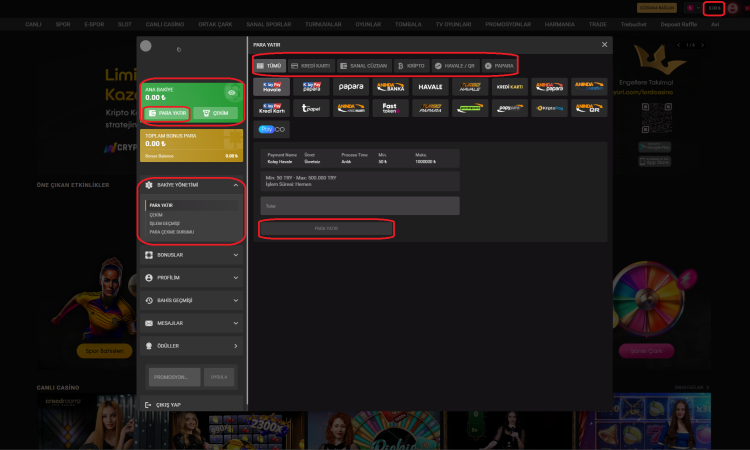
Task: Switch to the Papara filter tab
Action: click(499, 66)
